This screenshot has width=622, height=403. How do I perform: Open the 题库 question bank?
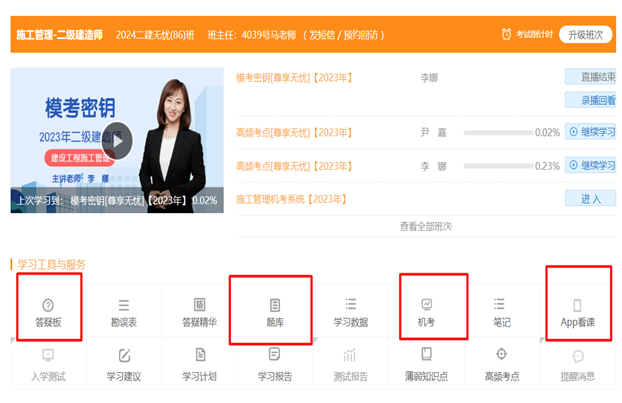click(275, 313)
